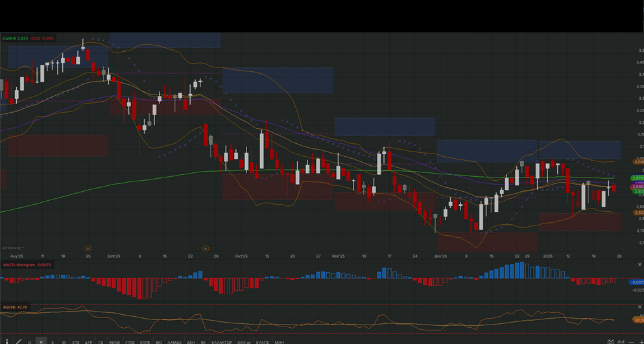The width and height of the screenshot is (644, 344).
Task: Click the orange 2,83 lower band price tag
Action: (x=638, y=212)
